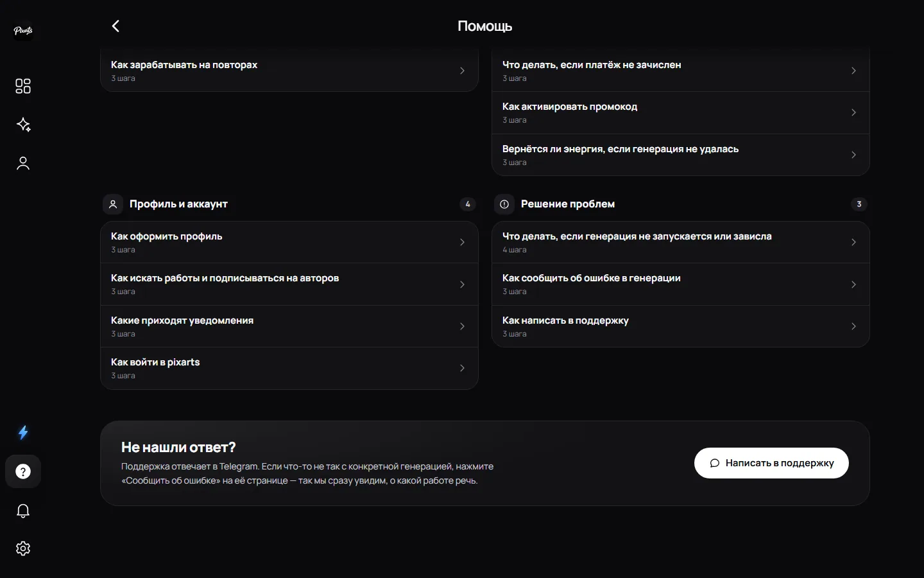The height and width of the screenshot is (578, 924).
Task: Open the profile person icon in sidebar
Action: (23, 163)
